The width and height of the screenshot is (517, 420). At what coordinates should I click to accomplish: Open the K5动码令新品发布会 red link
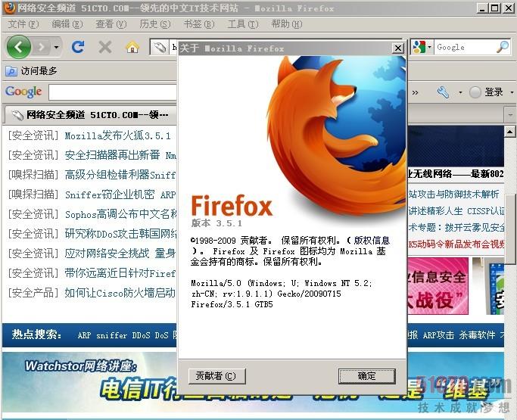[x=456, y=244]
